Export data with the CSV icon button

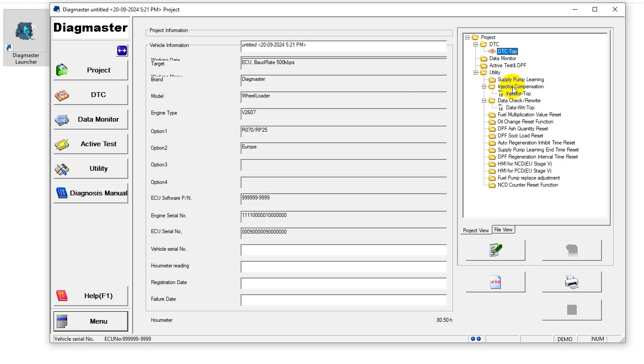click(x=496, y=282)
